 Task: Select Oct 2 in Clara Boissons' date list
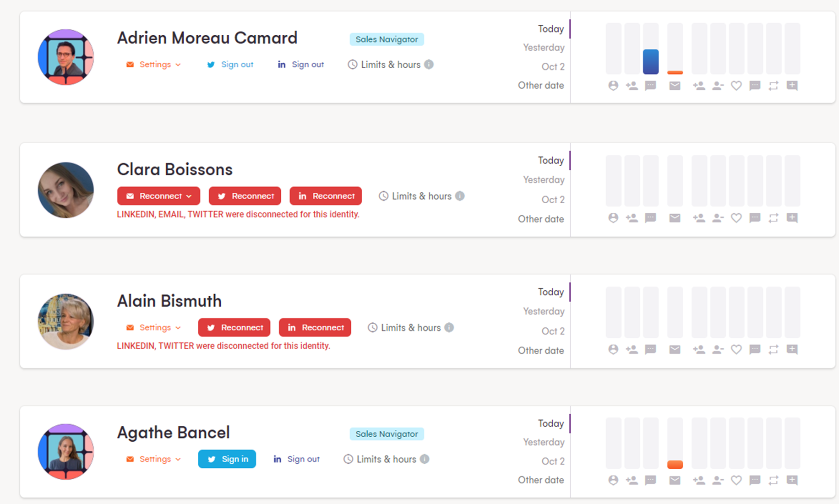(553, 200)
